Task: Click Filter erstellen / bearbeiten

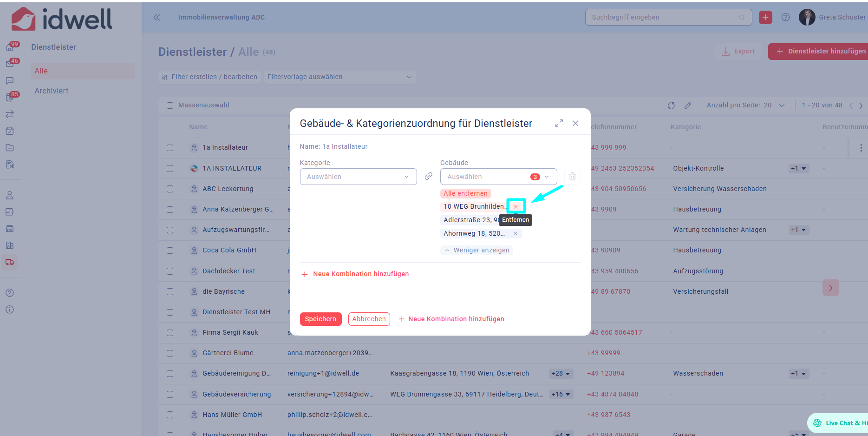Action: 209,77
